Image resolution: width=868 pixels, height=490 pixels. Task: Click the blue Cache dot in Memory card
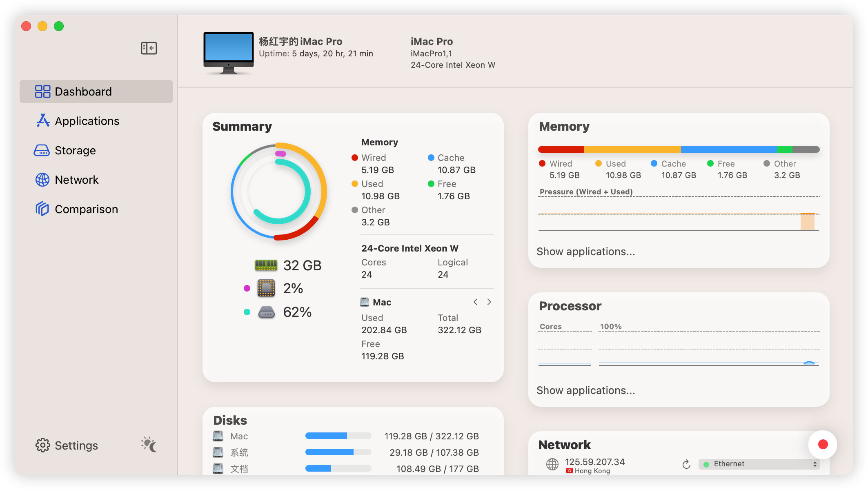(x=654, y=163)
